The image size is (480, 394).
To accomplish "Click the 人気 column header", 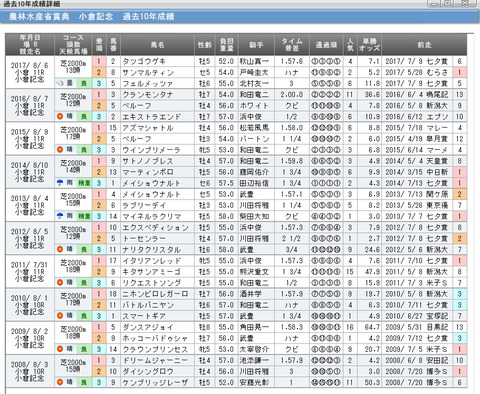I will tap(350, 45).
